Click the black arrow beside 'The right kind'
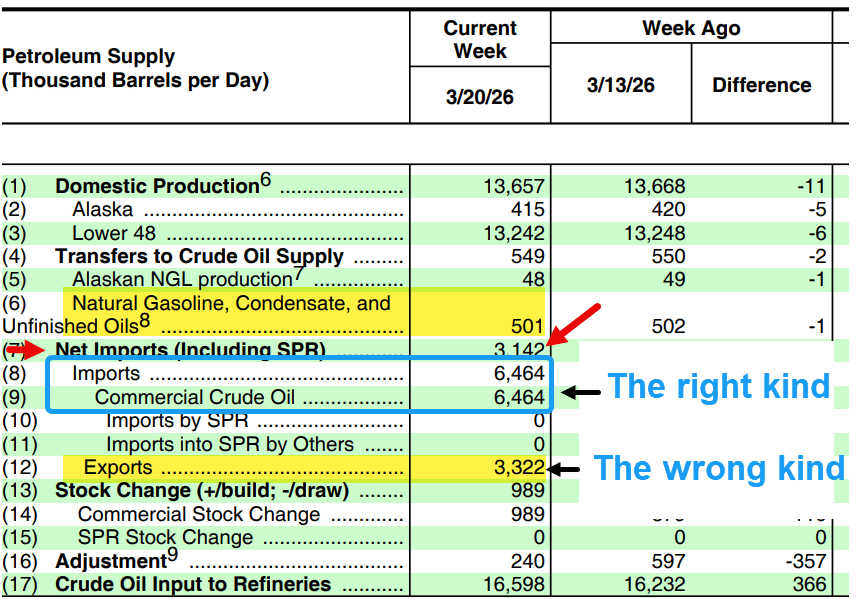Viewport: 863px width, 599px height. click(580, 393)
